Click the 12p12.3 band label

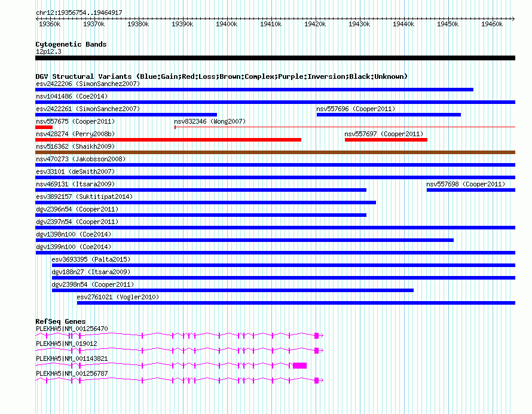[48, 51]
